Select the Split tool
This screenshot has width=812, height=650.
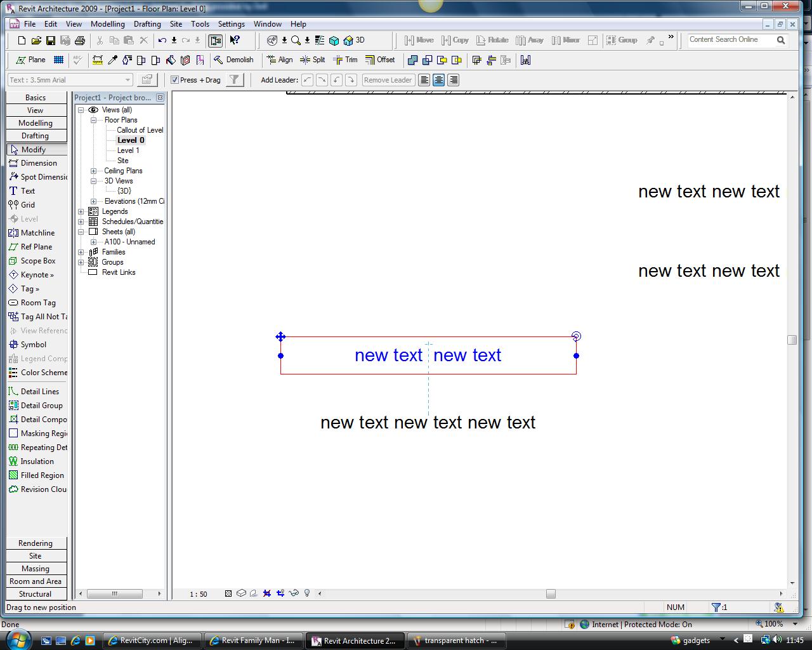[312, 60]
